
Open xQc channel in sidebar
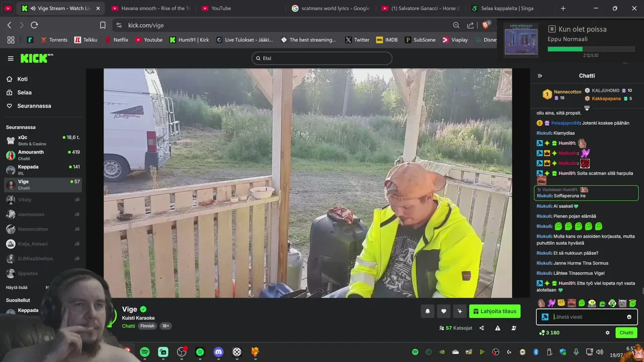[43, 140]
